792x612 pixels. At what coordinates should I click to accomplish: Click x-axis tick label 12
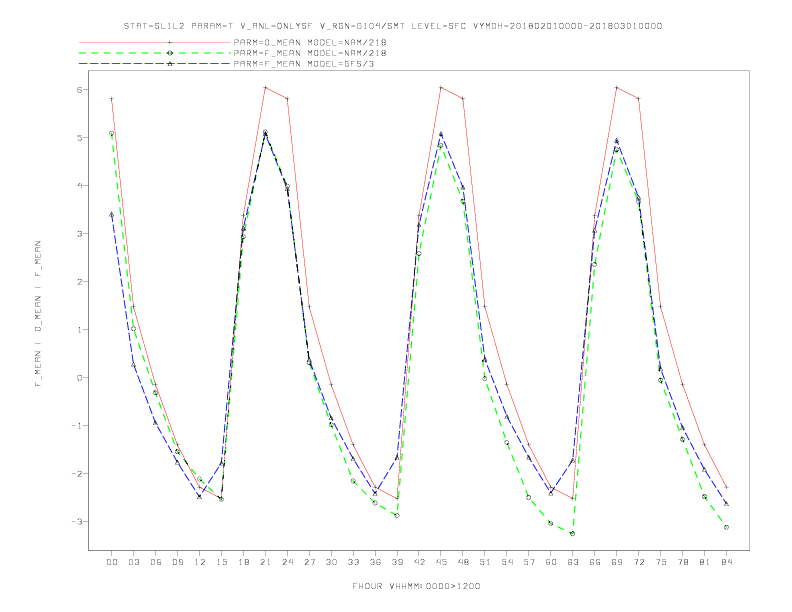200,562
